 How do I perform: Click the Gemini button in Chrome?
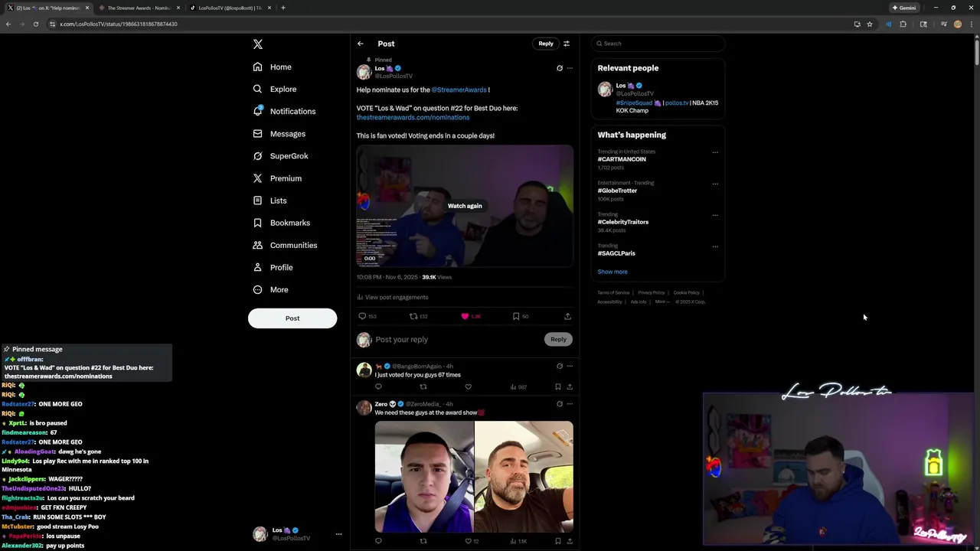click(904, 8)
